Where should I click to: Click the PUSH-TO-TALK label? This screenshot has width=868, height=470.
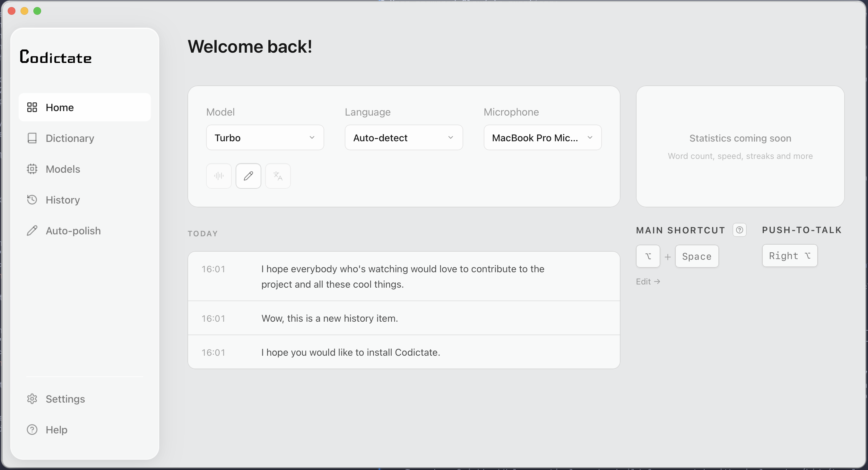[x=802, y=230]
